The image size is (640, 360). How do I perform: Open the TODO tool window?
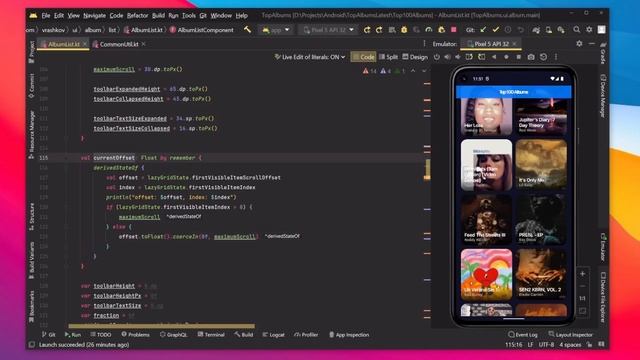(101, 335)
